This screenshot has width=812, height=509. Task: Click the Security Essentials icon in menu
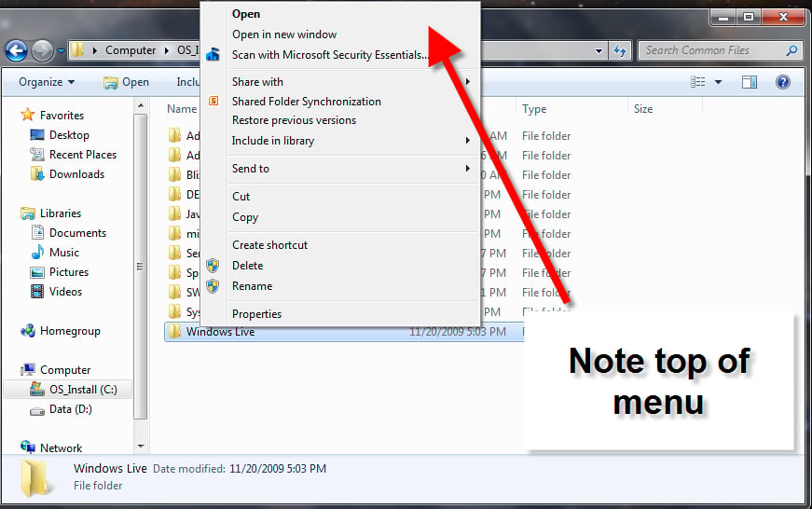coord(213,54)
